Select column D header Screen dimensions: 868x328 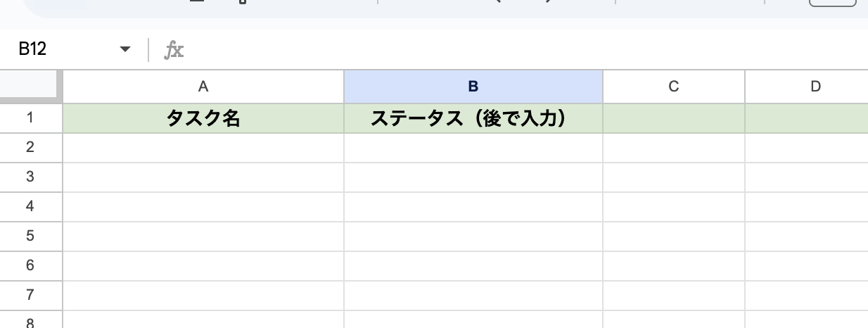[x=815, y=87]
